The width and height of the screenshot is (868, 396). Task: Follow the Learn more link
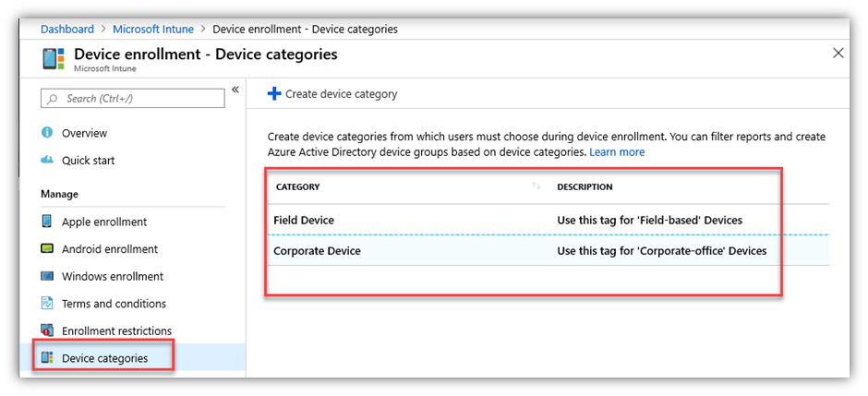(617, 151)
